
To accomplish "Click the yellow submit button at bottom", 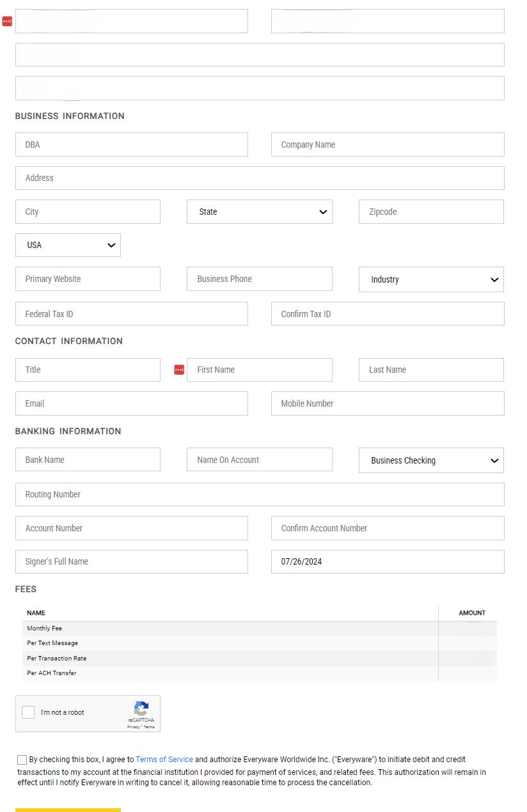I will click(x=68, y=810).
